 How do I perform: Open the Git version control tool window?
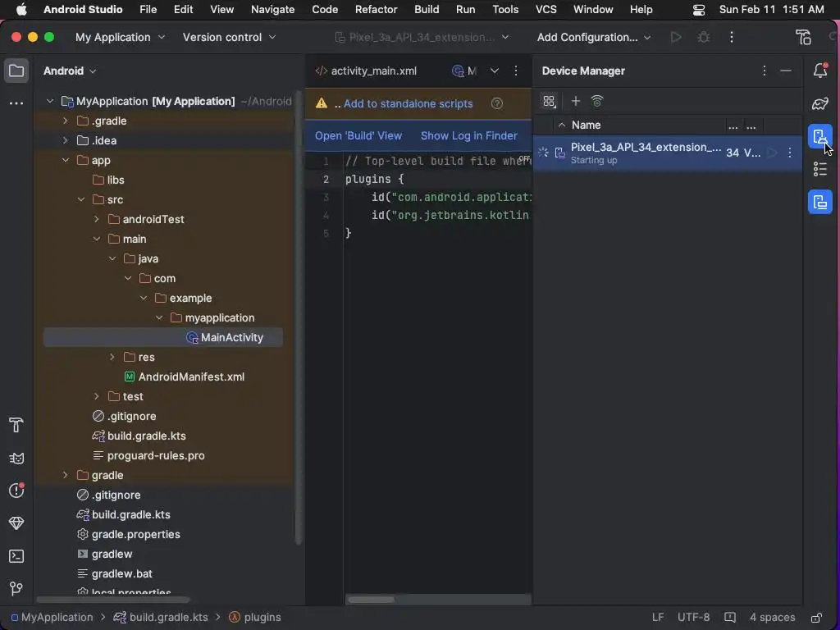click(16, 589)
